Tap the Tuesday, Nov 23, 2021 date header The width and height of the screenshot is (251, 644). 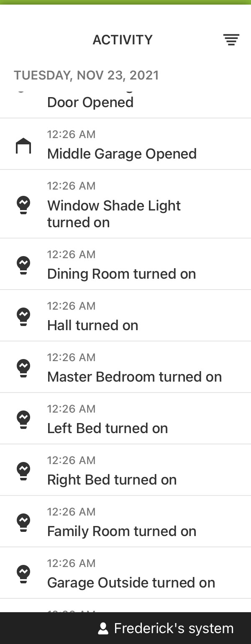[86, 75]
